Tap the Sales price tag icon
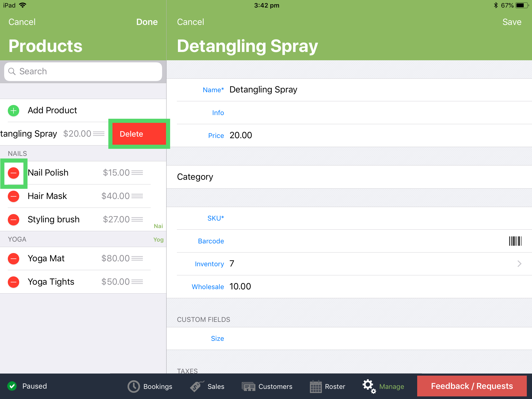The height and width of the screenshot is (399, 532). tap(197, 386)
